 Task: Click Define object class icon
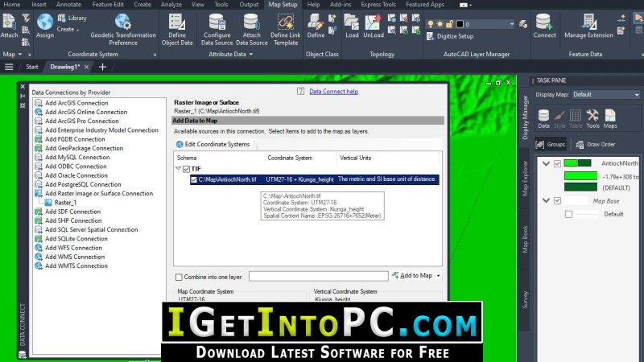pyautogui.click(x=316, y=22)
